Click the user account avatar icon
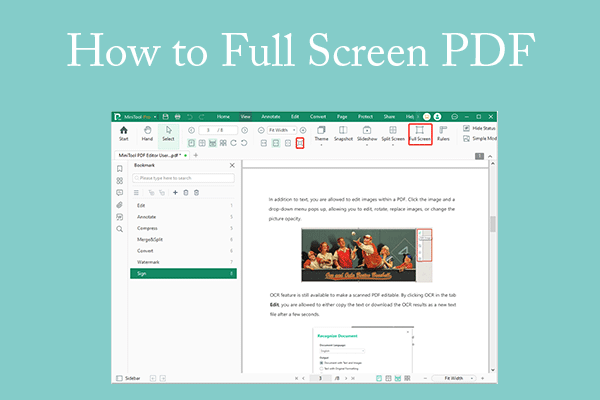The image size is (600, 400). click(437, 116)
